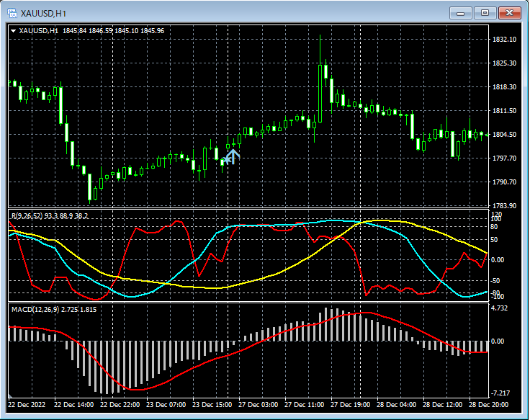Click the 1832.10 price on the scale

503,40
